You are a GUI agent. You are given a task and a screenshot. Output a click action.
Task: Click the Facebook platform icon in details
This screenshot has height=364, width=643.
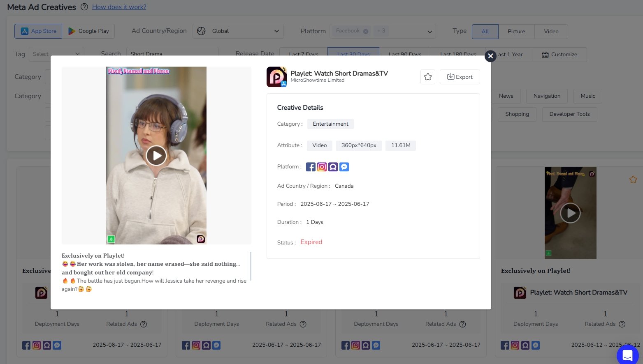(x=311, y=167)
